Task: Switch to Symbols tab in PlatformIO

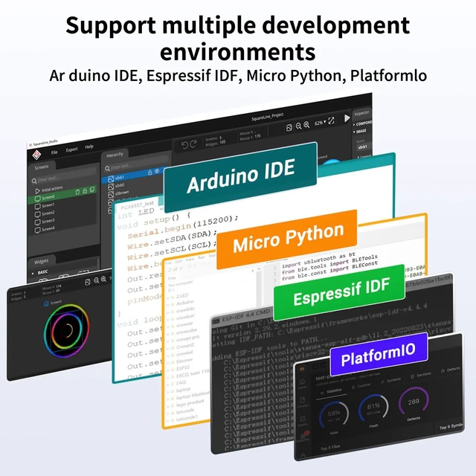Action: coord(391,380)
